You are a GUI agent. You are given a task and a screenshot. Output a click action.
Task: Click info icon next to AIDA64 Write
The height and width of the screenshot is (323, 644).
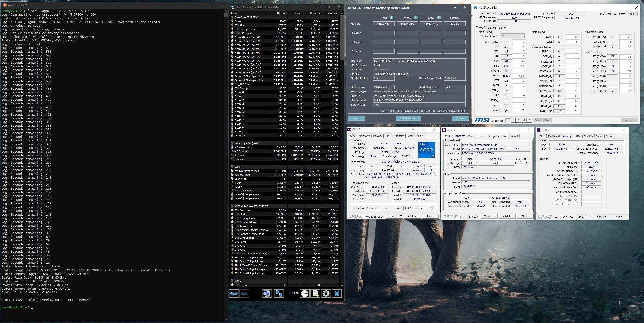(x=416, y=18)
